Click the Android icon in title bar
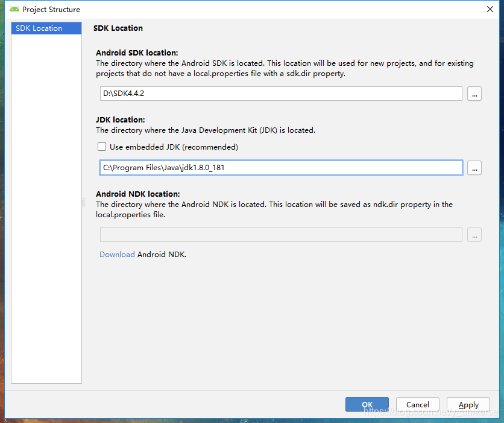Image resolution: width=504 pixels, height=423 pixels. click(x=14, y=9)
